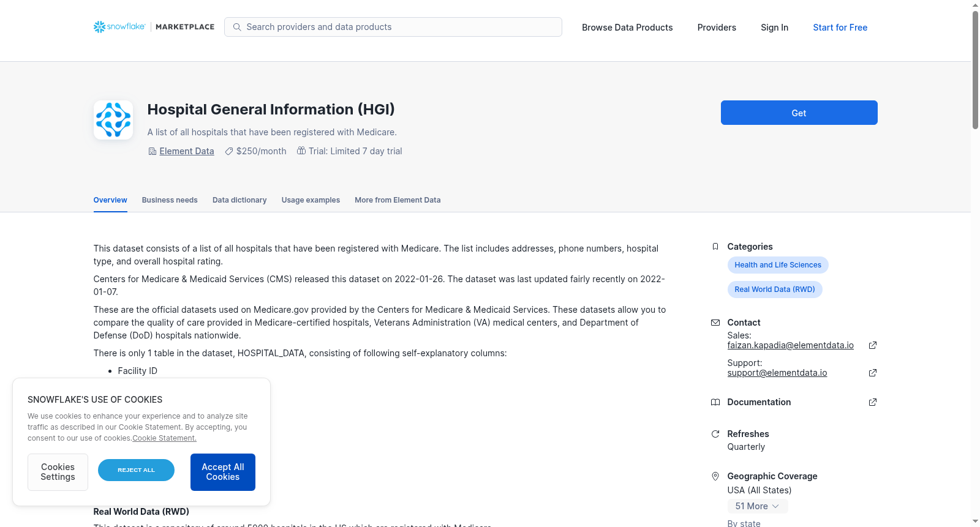
Task: Open sales email external link icon
Action: pyautogui.click(x=873, y=345)
